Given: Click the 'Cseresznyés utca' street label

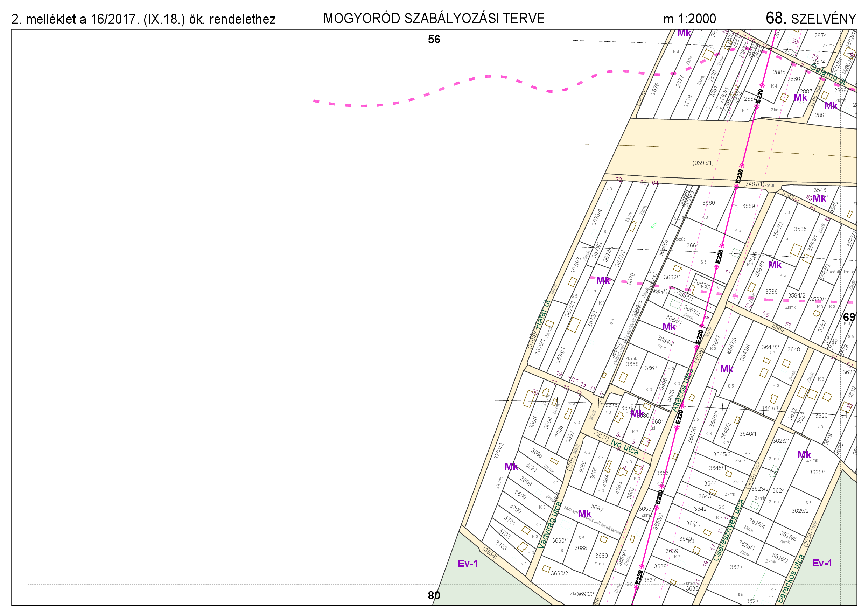Looking at the screenshot, I should click(x=728, y=530).
